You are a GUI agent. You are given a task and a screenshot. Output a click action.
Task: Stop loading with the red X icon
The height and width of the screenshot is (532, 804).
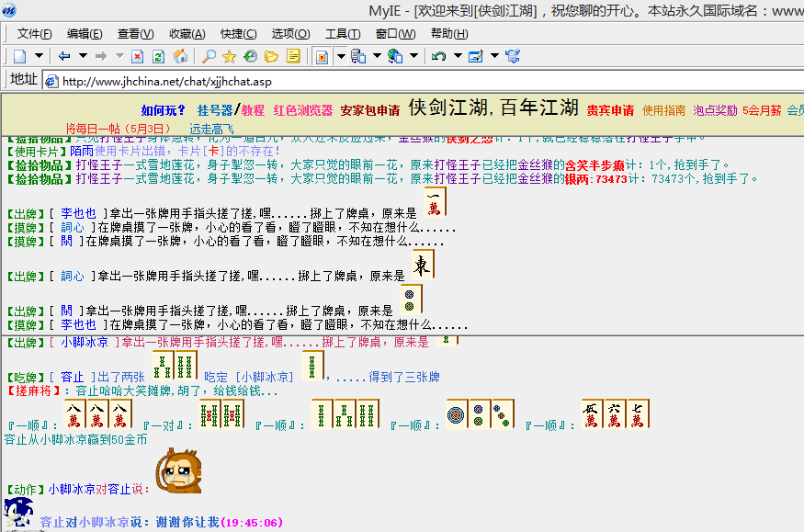pos(138,56)
